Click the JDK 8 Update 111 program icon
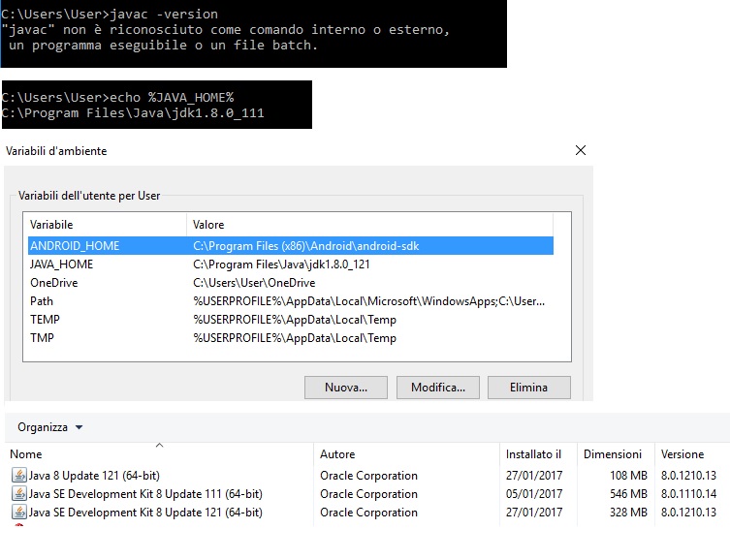 (19, 493)
